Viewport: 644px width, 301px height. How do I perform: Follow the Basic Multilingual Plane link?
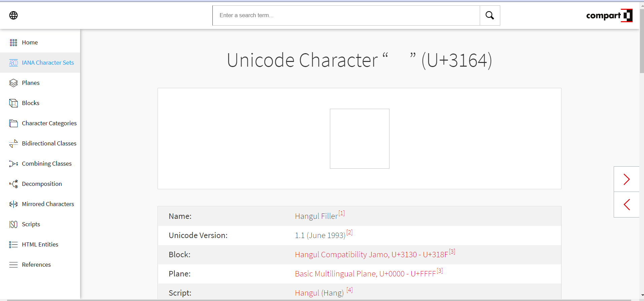(x=365, y=274)
